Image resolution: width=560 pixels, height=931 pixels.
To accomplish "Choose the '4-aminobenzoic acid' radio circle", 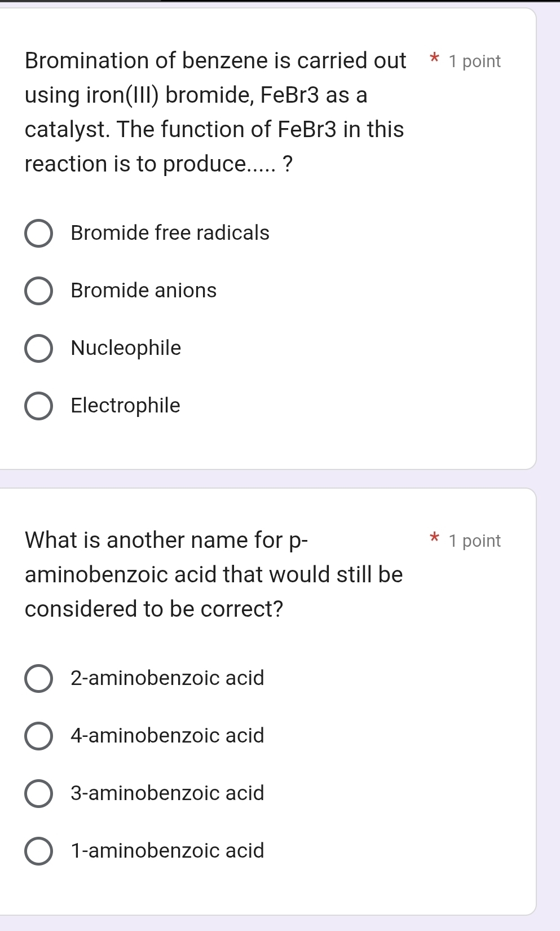I will (x=39, y=736).
